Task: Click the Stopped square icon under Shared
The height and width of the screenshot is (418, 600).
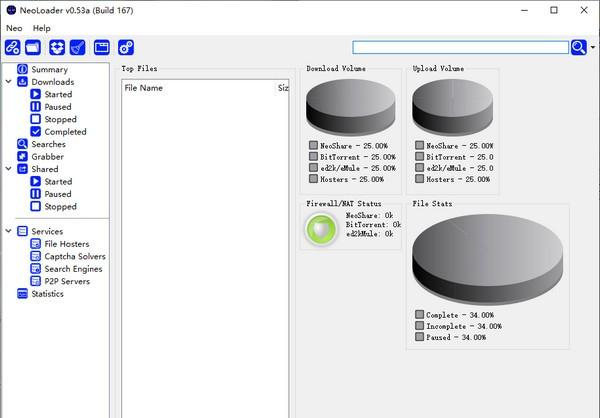Action: tap(36, 206)
